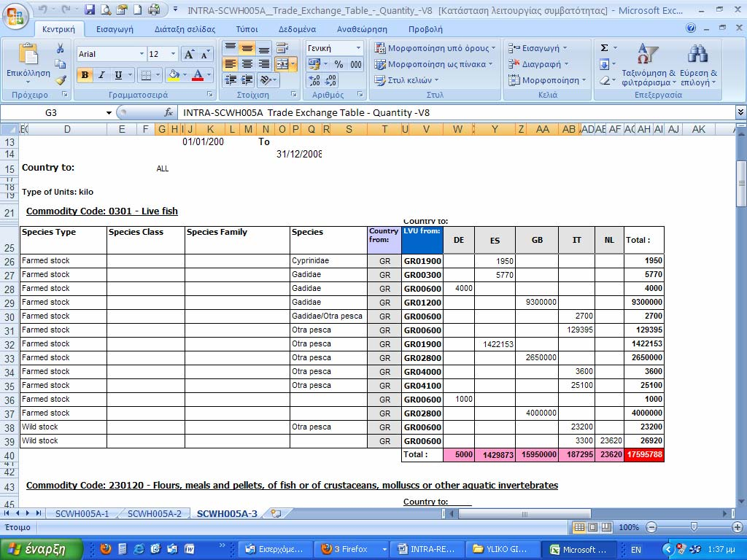Switch to sheet tab SCWH005A-2
Screen dimensions: 747x560
(155, 513)
